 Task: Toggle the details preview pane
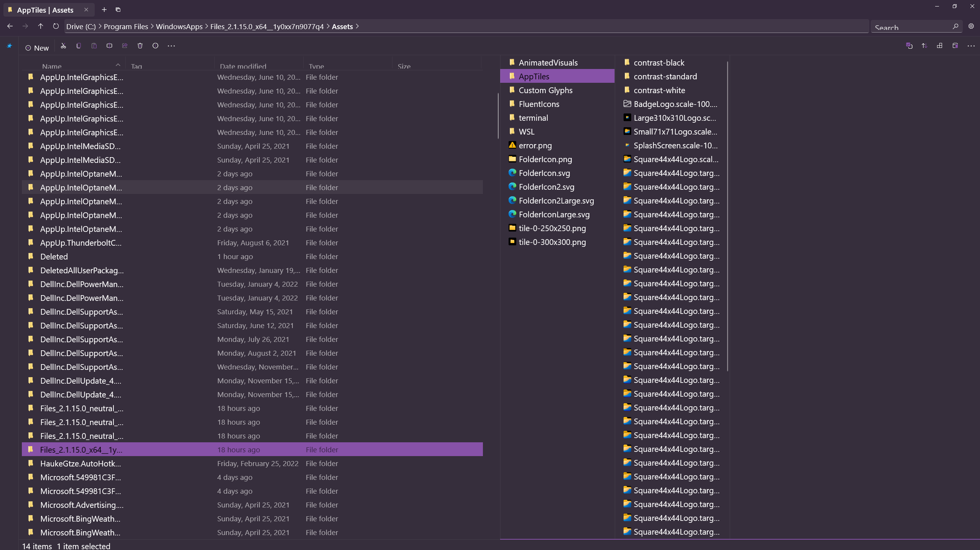(x=954, y=46)
